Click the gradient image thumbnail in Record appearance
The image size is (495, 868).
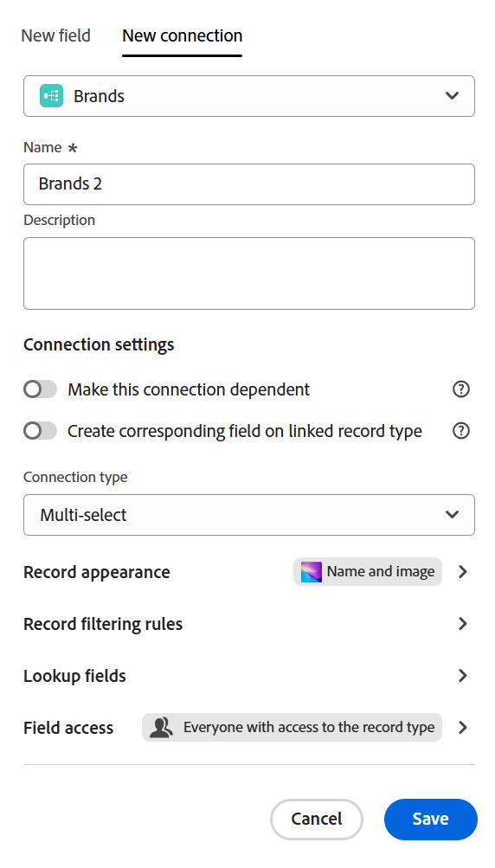(x=312, y=572)
